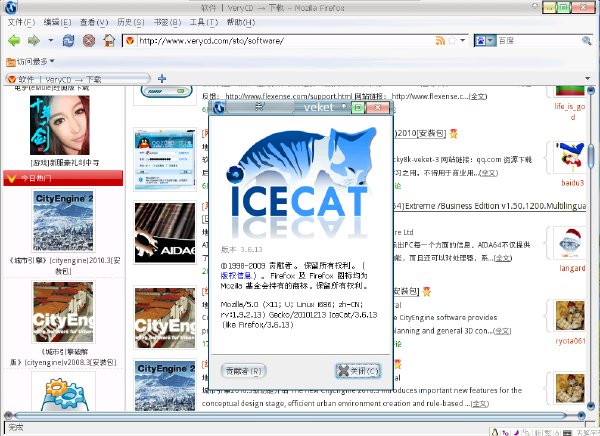600x436 pixels.
Task: Click the QQ2010 login window thumbnail
Action: pyautogui.click(x=165, y=160)
